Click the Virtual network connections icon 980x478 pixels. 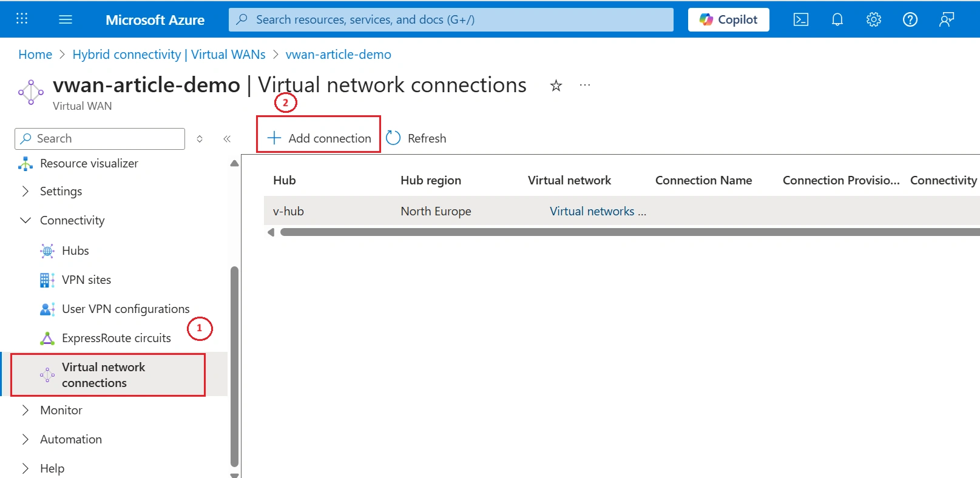(x=47, y=375)
